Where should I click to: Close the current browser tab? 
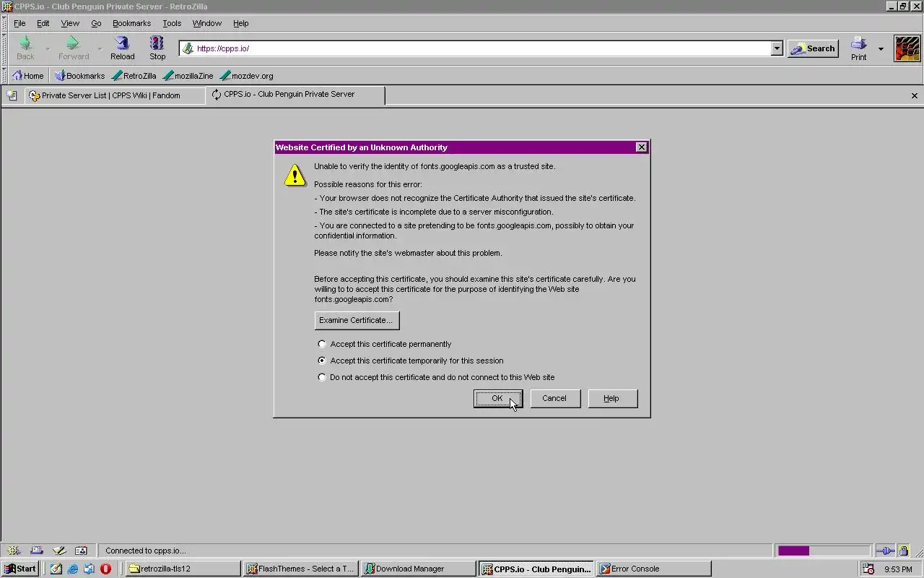[x=914, y=95]
